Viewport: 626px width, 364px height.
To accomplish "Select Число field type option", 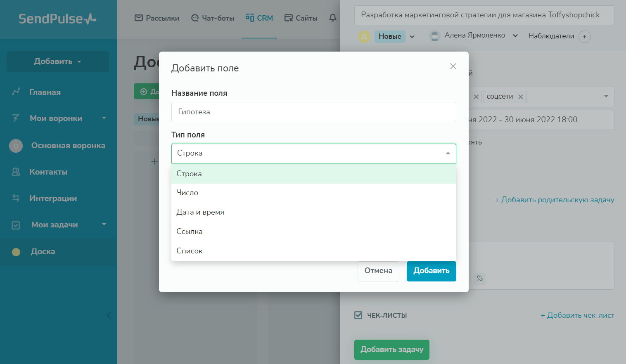I will [x=187, y=193].
